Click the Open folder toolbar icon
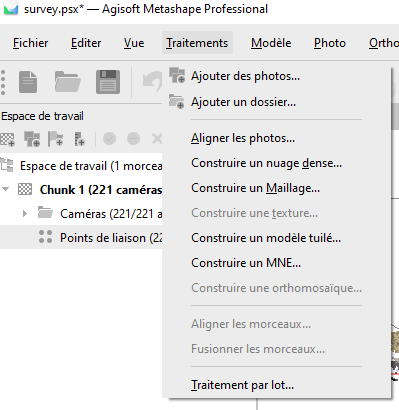This screenshot has height=410, width=399. tap(68, 82)
